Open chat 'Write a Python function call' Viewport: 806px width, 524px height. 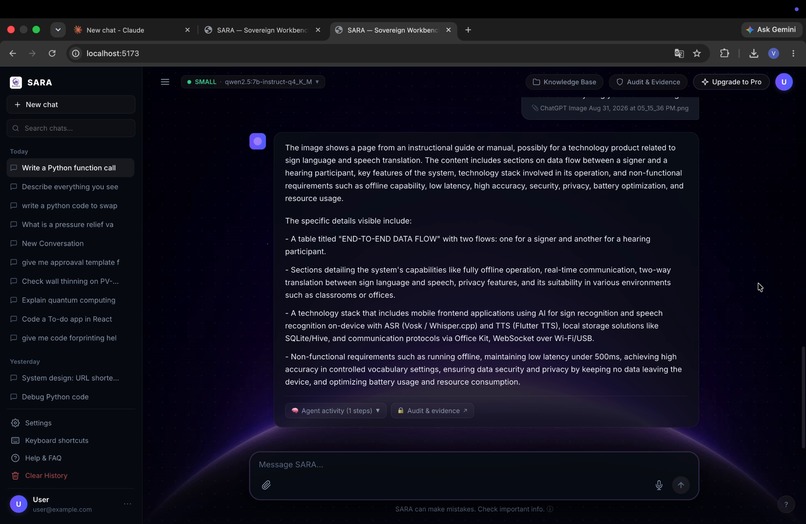click(71, 168)
